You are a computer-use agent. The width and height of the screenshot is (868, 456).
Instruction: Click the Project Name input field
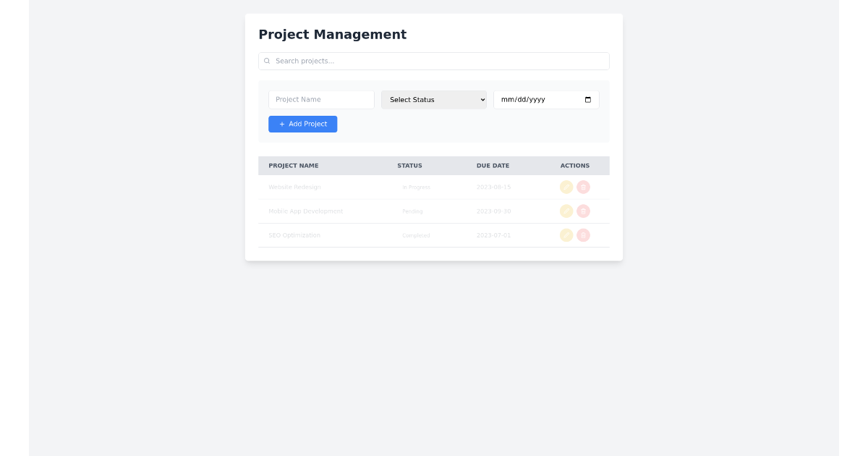coord(321,99)
